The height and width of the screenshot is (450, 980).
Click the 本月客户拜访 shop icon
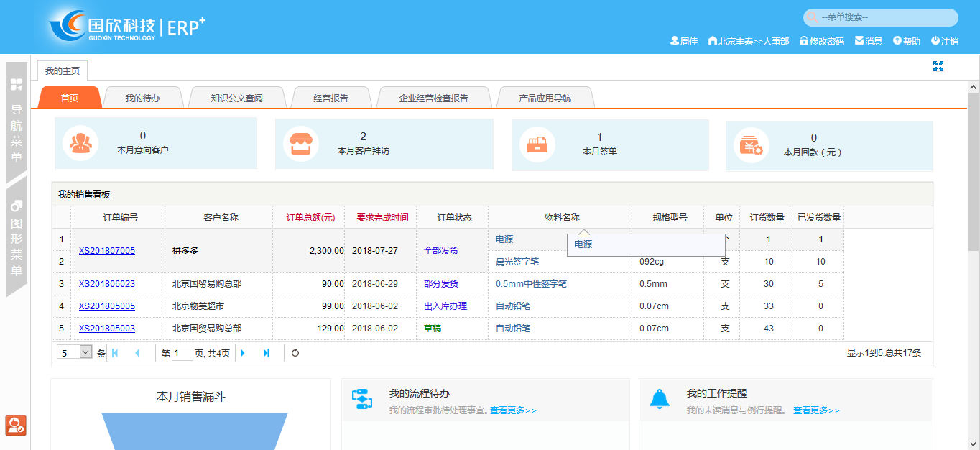[x=300, y=144]
